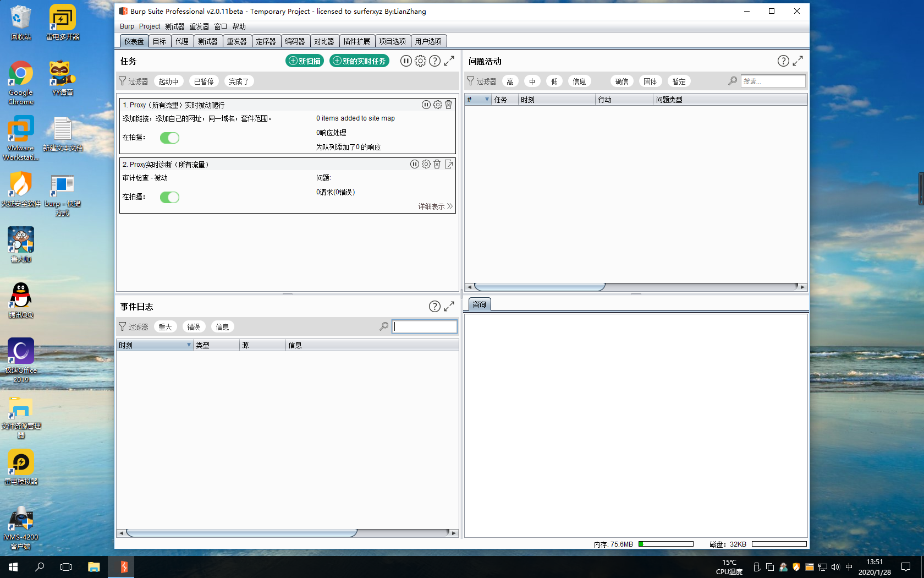Image resolution: width=924 pixels, height=578 pixels.
Task: Switch to the 用户选项 tab
Action: [x=428, y=41]
